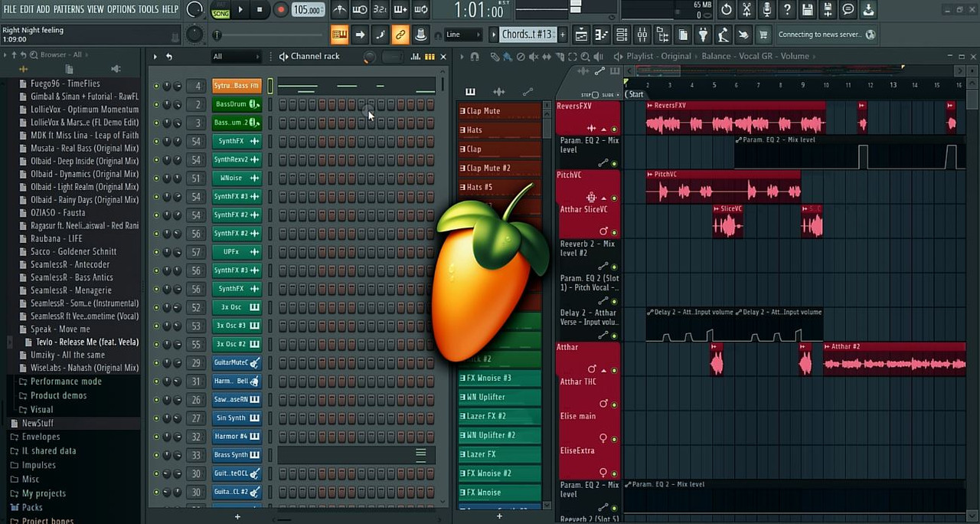Select the Clap Mute pattern in picker
Viewport: 980px width, 524px height.
pyautogui.click(x=499, y=111)
